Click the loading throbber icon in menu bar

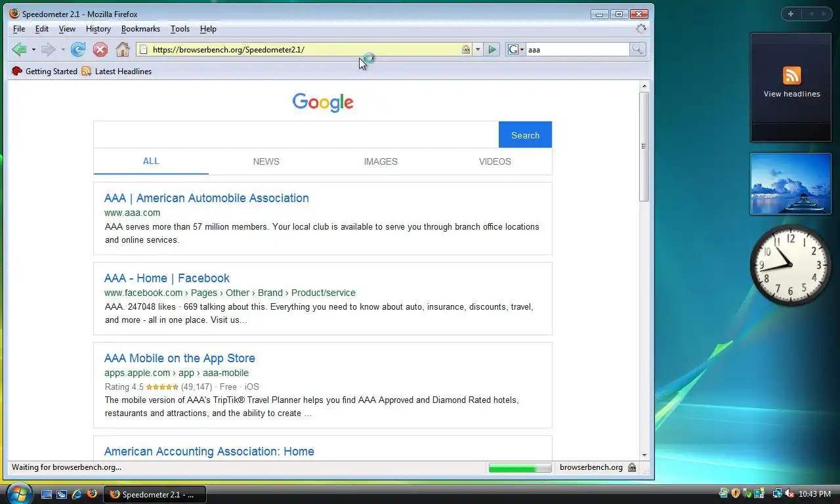pyautogui.click(x=641, y=29)
